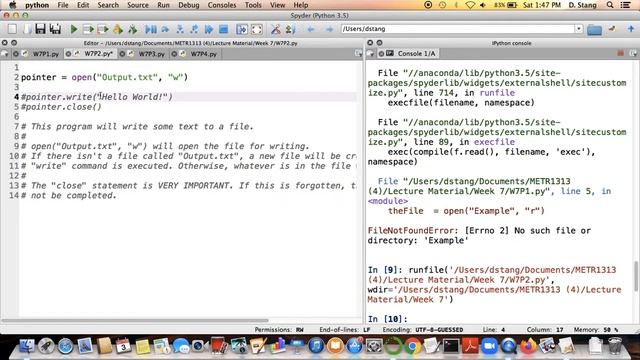Image resolution: width=640 pixels, height=360 pixels.
Task: Run current cell from toolbar
Action: pos(88,29)
